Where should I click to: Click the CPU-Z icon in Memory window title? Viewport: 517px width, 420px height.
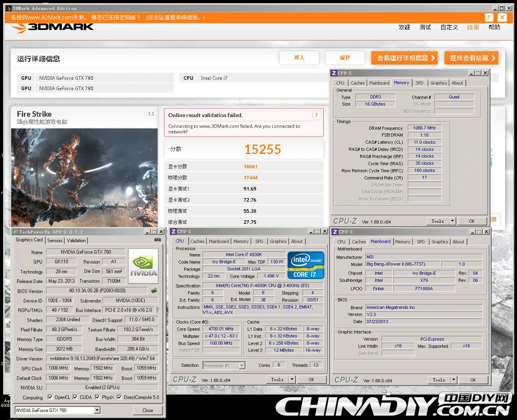(x=334, y=73)
